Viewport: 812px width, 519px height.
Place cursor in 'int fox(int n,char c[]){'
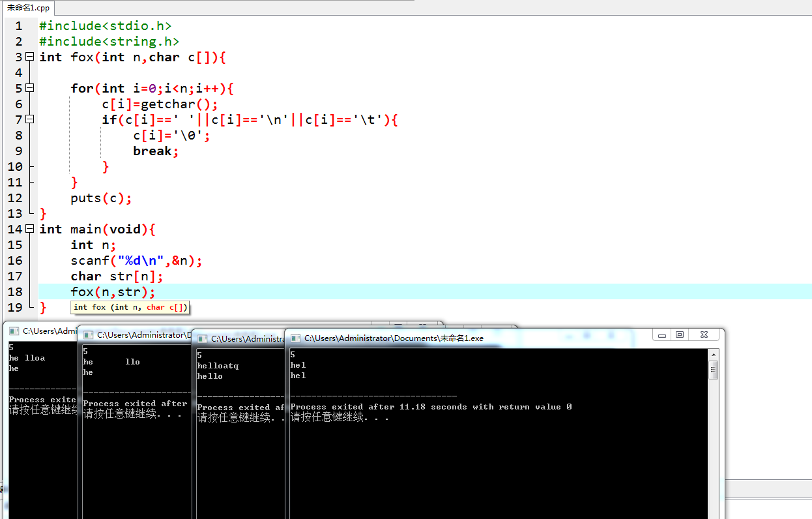click(133, 57)
